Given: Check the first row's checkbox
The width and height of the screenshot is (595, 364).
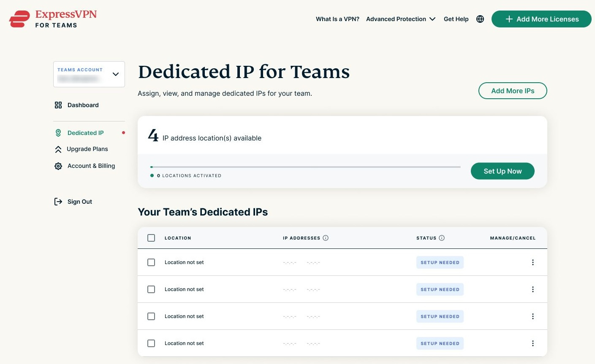Looking at the screenshot, I should [151, 262].
